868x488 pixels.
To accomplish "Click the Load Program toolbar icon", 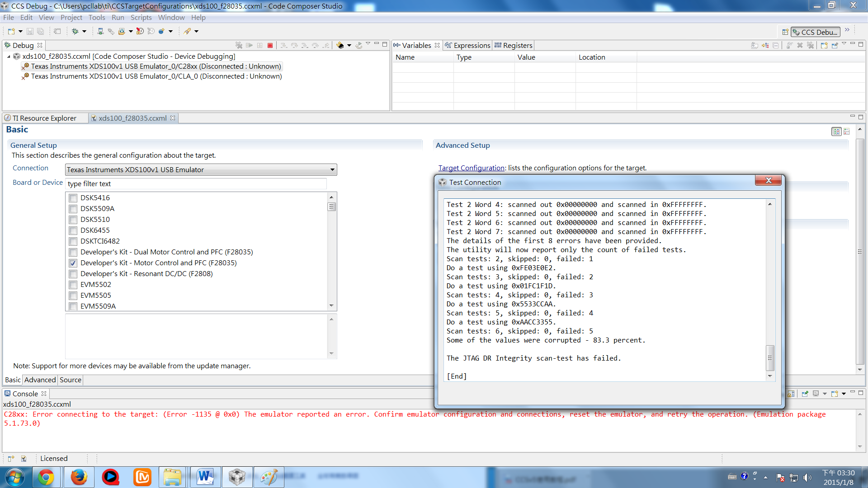I will [x=122, y=31].
